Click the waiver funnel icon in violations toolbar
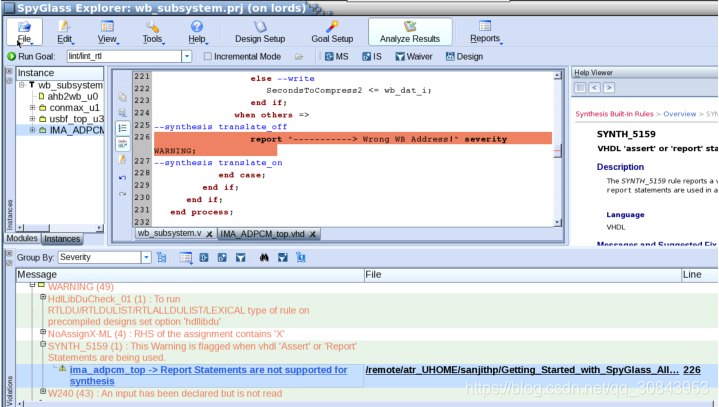This screenshot has height=407, width=719. pos(240,258)
